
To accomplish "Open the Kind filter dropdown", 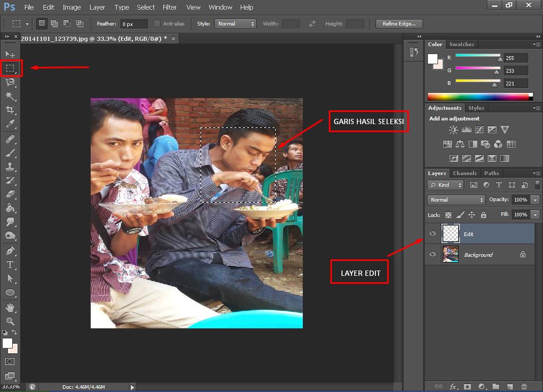I will click(445, 185).
